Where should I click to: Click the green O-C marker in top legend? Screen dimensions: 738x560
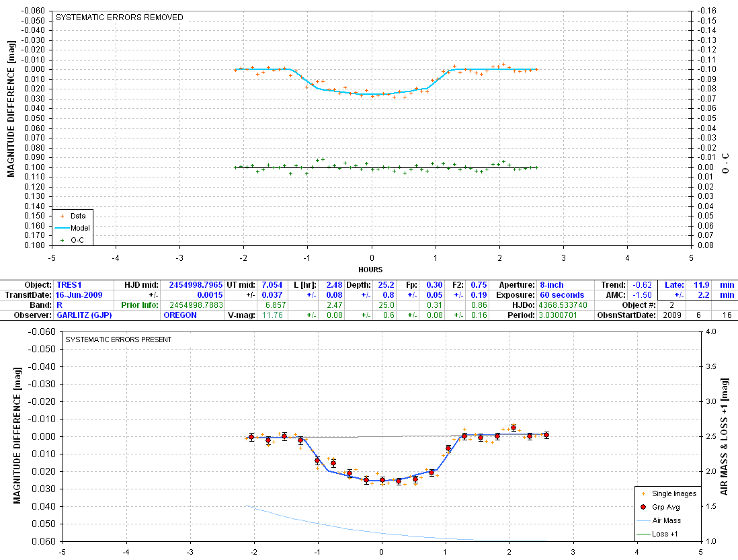pos(63,239)
